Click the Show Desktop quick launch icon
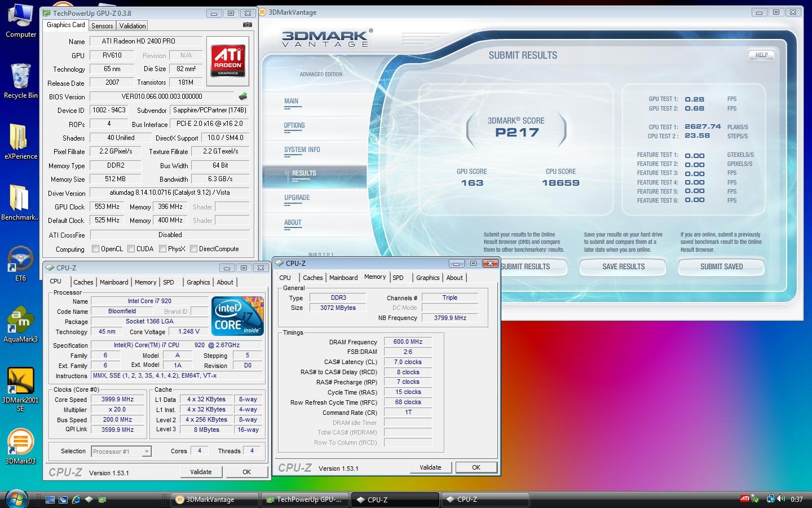Viewport: 812px width, 508px height. tap(50, 500)
